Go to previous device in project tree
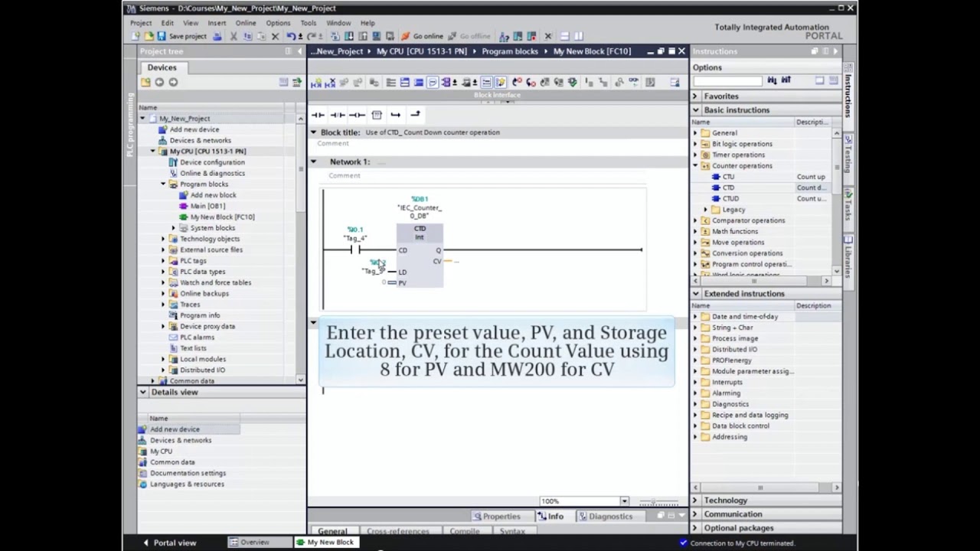 (x=159, y=83)
